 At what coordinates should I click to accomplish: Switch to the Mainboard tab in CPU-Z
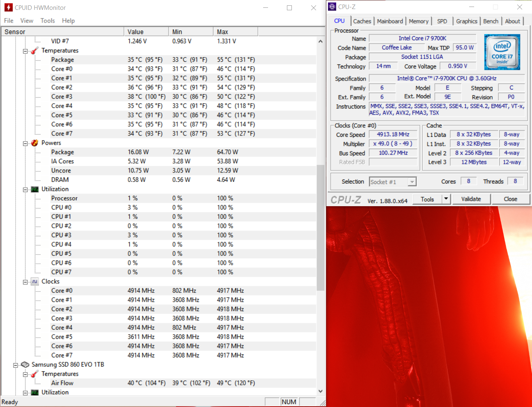[x=390, y=21]
